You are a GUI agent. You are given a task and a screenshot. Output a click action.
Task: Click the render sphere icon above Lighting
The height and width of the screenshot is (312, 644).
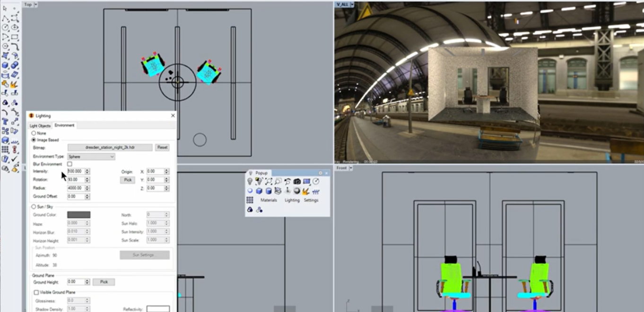pyautogui.click(x=297, y=191)
